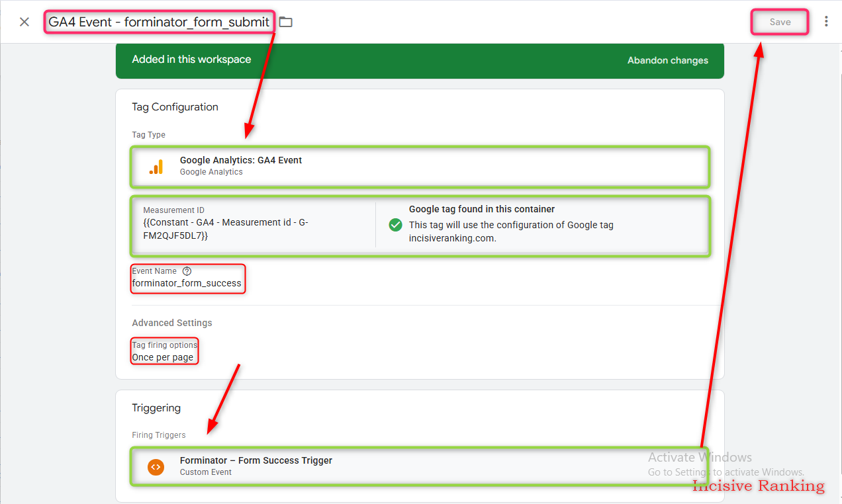The height and width of the screenshot is (504, 842).
Task: Click the Tag Configuration heading
Action: [x=175, y=107]
